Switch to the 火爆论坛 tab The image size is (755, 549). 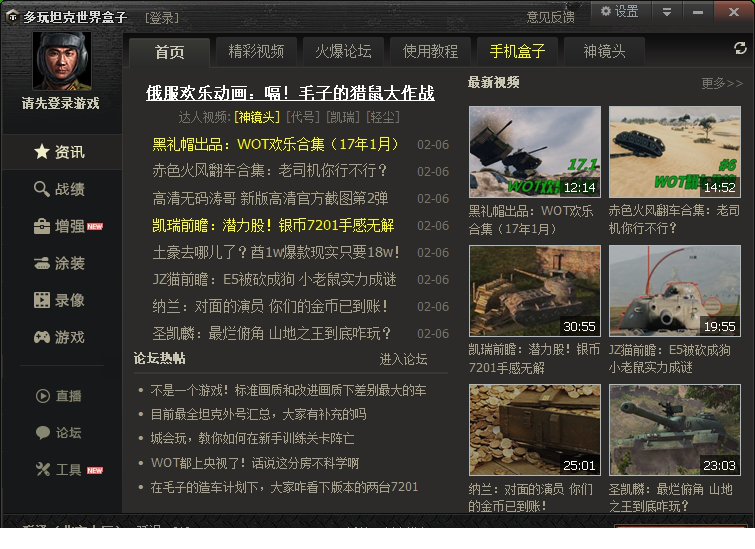pos(343,51)
